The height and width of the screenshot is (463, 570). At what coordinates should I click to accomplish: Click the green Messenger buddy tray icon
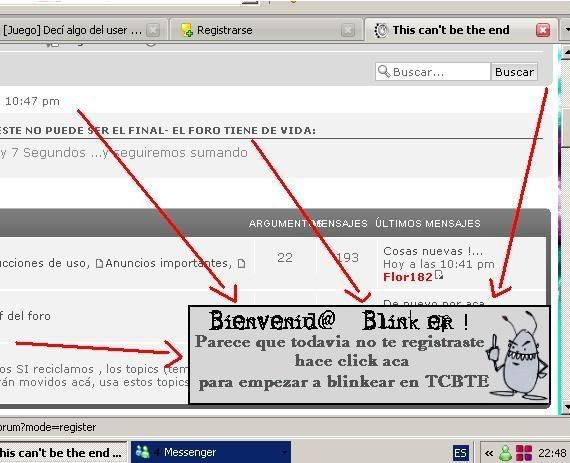click(505, 453)
